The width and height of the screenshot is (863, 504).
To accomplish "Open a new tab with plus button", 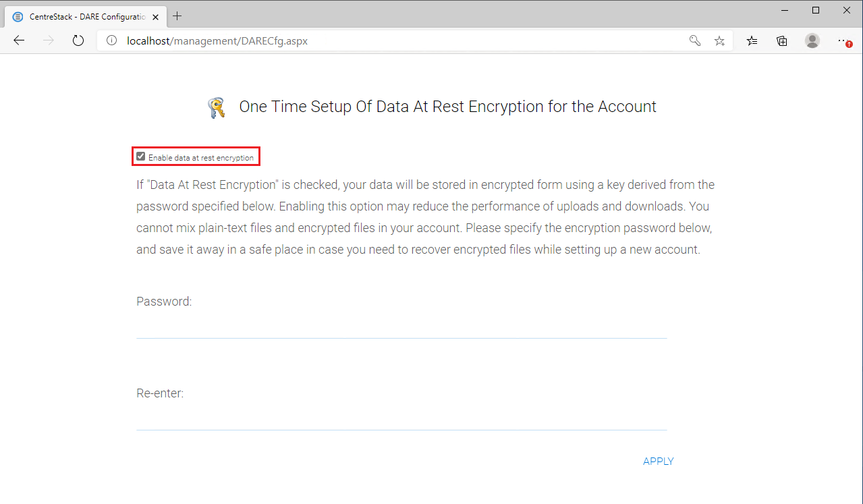I will 177,16.
